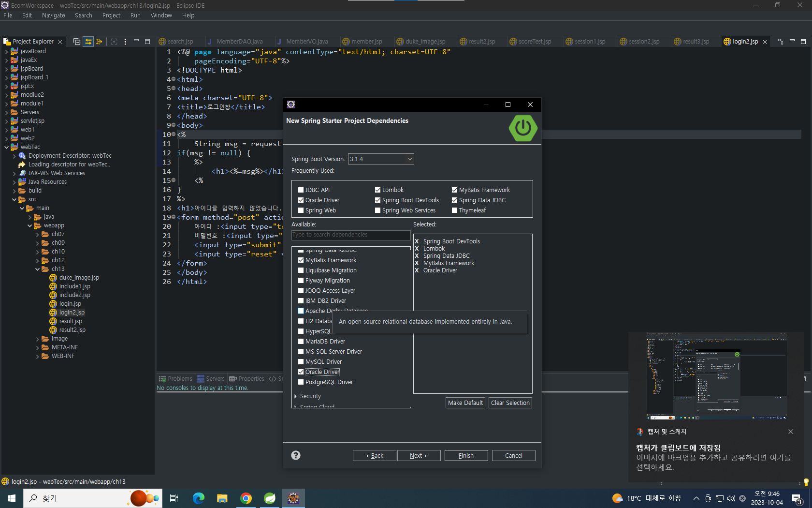812x508 pixels.
Task: Minimize the Project Explorer panel
Action: pos(136,41)
